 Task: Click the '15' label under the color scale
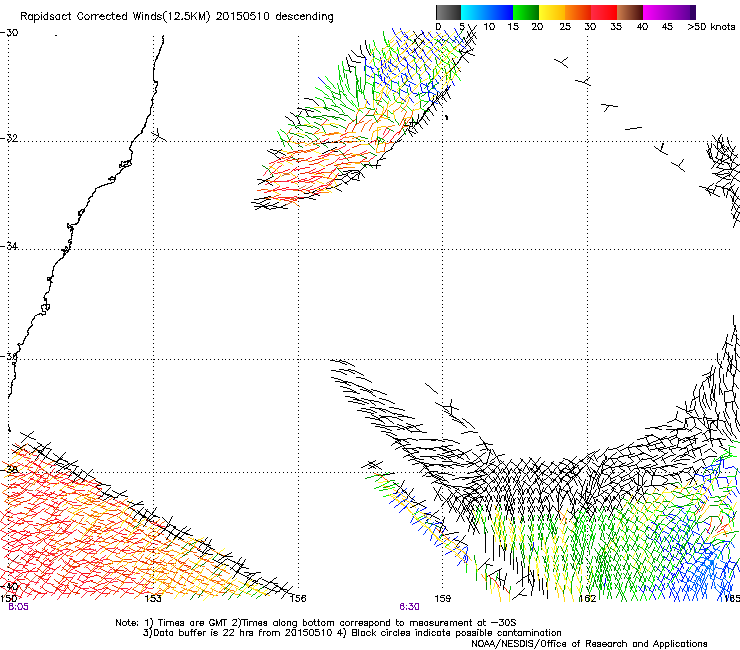[513, 26]
